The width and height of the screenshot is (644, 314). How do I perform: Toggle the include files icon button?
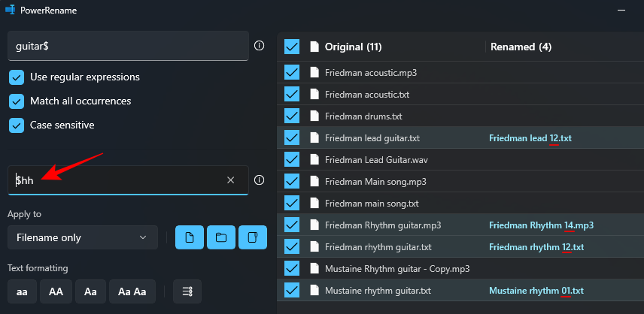(x=190, y=237)
